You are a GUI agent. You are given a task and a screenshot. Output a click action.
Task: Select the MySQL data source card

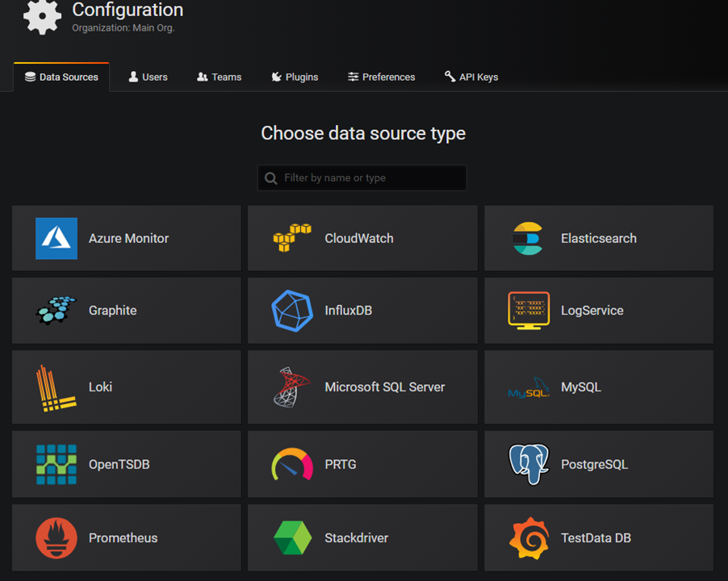tap(598, 387)
